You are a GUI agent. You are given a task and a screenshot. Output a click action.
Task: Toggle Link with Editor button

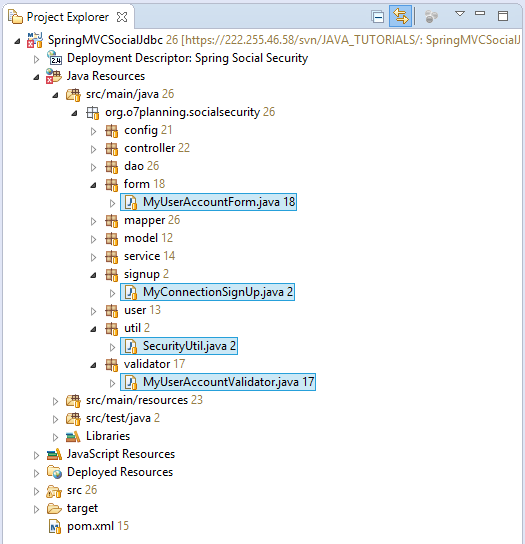coord(400,16)
